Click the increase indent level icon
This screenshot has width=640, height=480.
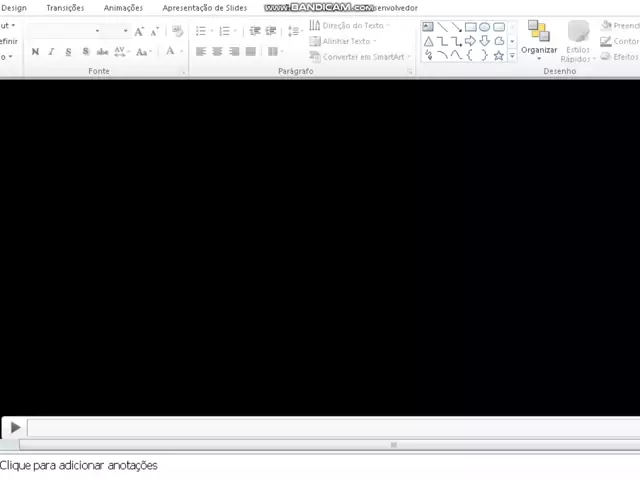click(271, 31)
